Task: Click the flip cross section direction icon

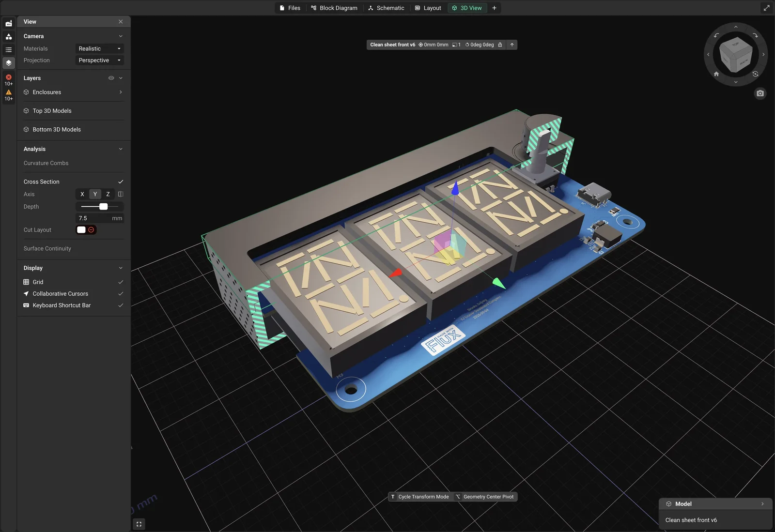Action: (x=121, y=194)
